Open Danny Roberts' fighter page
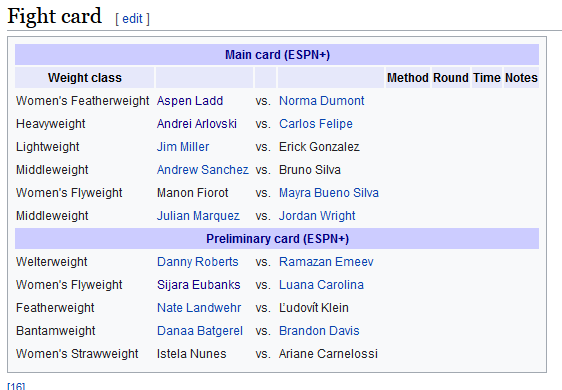 click(197, 262)
